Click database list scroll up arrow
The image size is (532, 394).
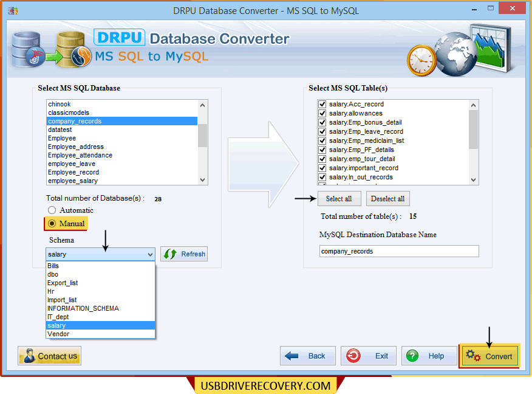[203, 105]
